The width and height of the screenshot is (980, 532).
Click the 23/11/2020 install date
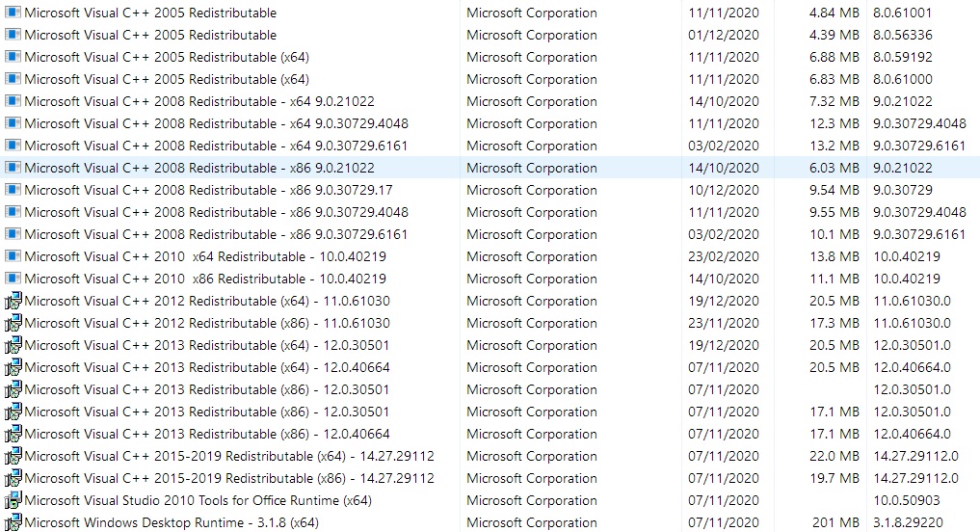click(724, 323)
